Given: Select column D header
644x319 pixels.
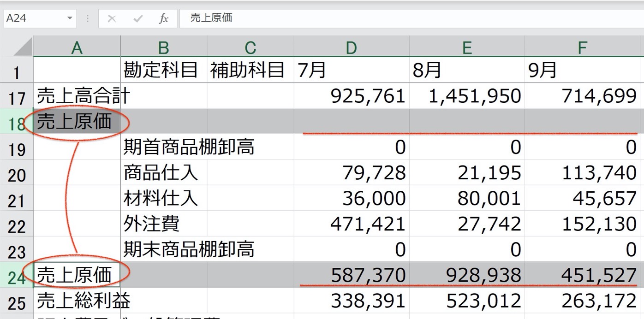Looking at the screenshot, I should (x=352, y=47).
